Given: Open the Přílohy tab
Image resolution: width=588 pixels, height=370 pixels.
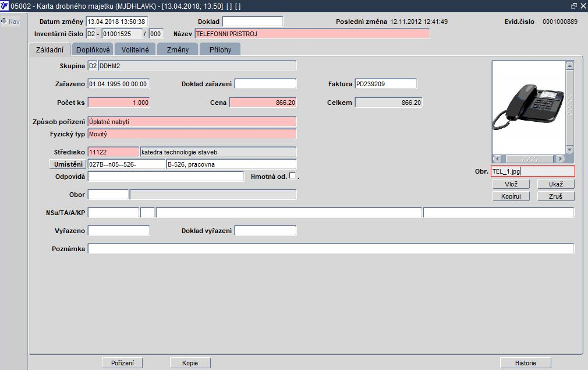Looking at the screenshot, I should coord(220,50).
